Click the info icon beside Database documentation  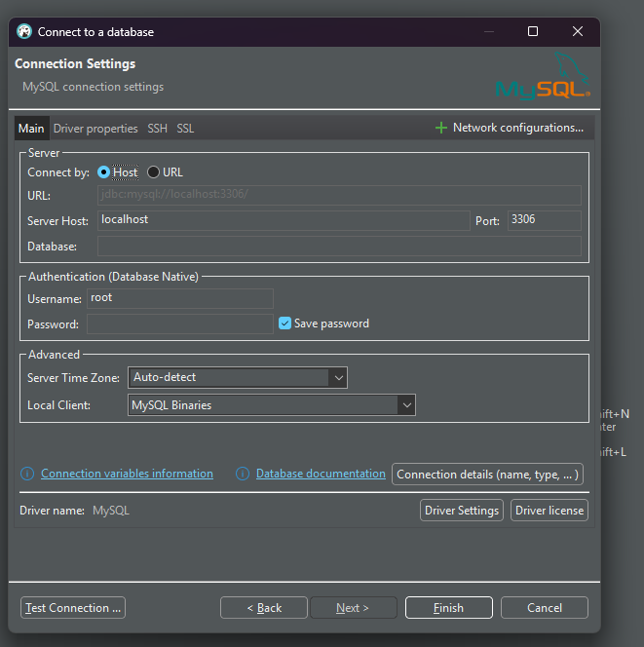click(243, 474)
